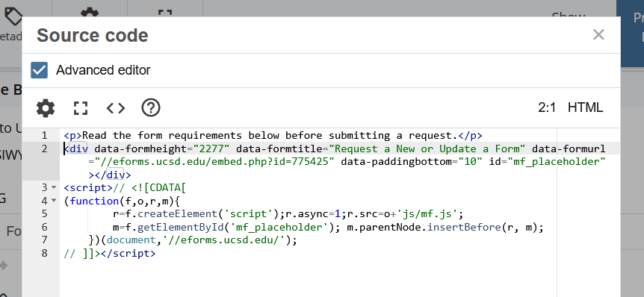Click the metadata tag icon in the background toolbar
The image size is (644, 297).
click(13, 16)
